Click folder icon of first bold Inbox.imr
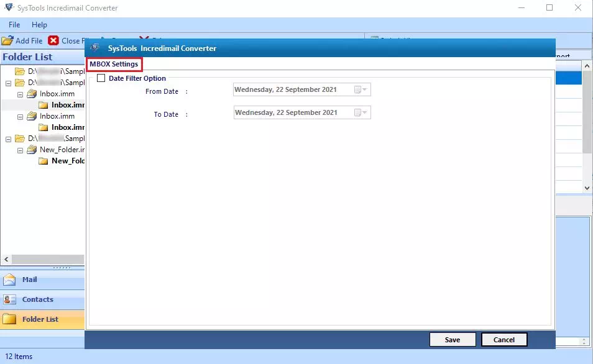The width and height of the screenshot is (593, 364). (x=44, y=105)
